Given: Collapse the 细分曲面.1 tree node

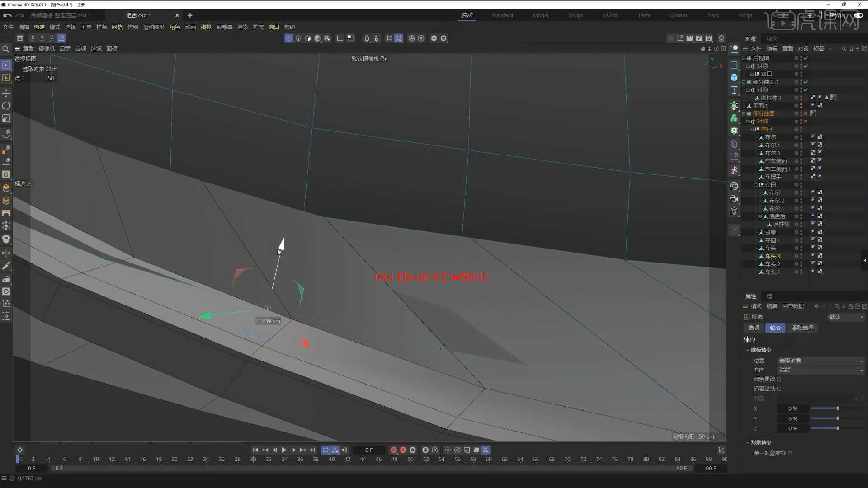Looking at the screenshot, I should pos(744,82).
